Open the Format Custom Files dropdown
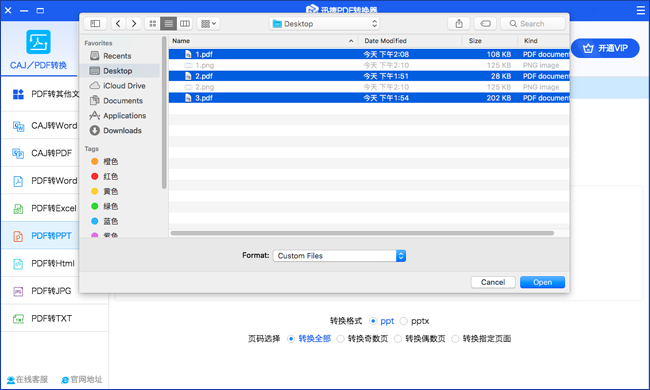Image resolution: width=650 pixels, height=390 pixels. coord(339,256)
